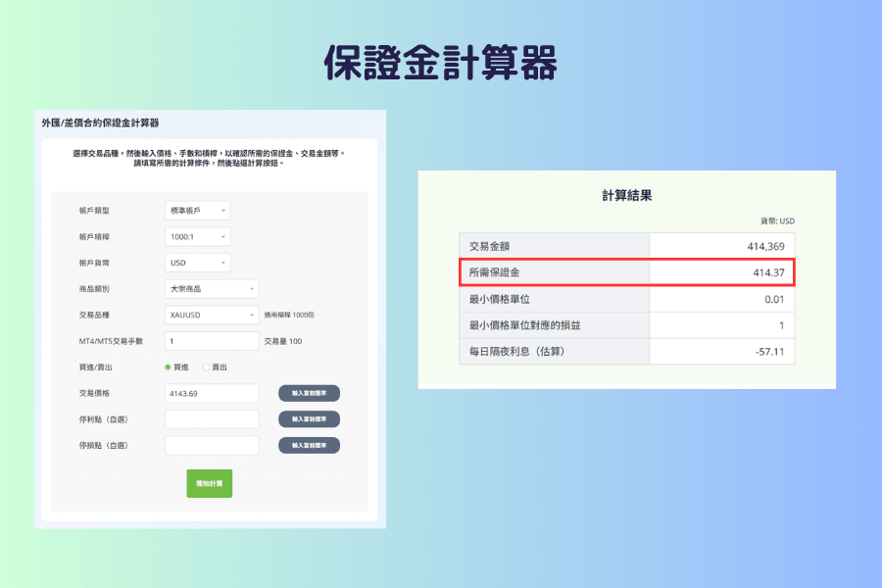Focus the empty 停損點（自選）input field

[212, 445]
